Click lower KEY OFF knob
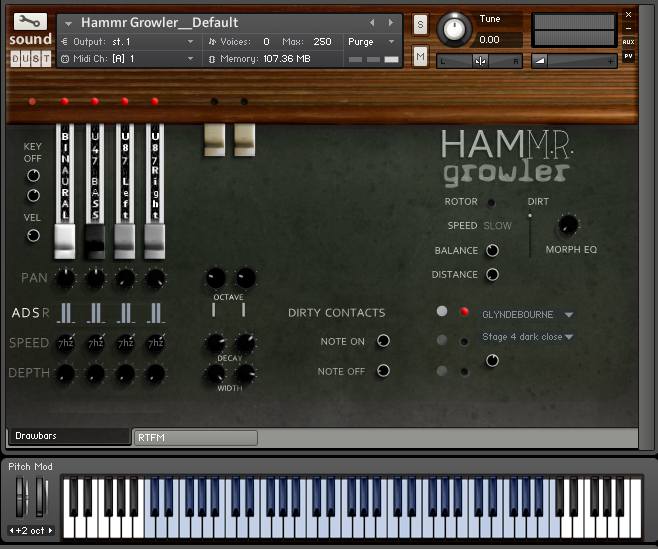The width and height of the screenshot is (658, 549). point(33,195)
